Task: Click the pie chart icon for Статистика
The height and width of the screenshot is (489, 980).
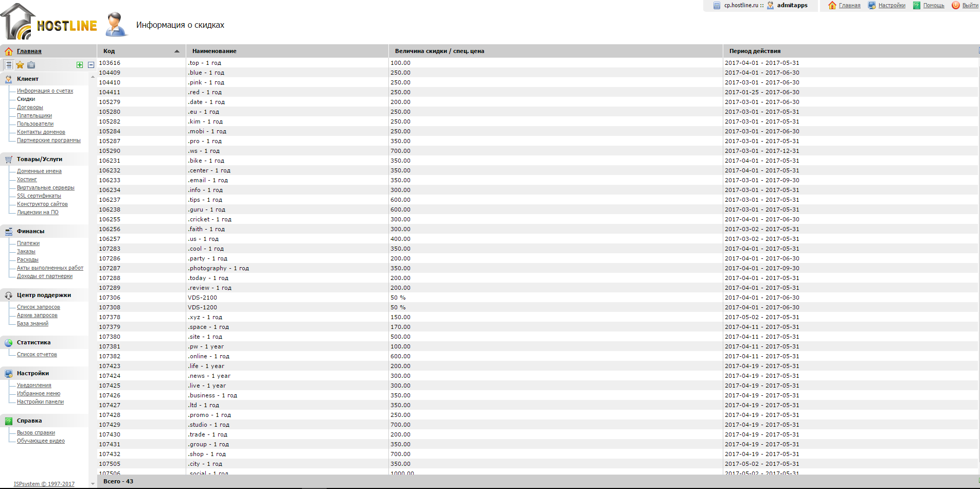Action: pos(9,342)
